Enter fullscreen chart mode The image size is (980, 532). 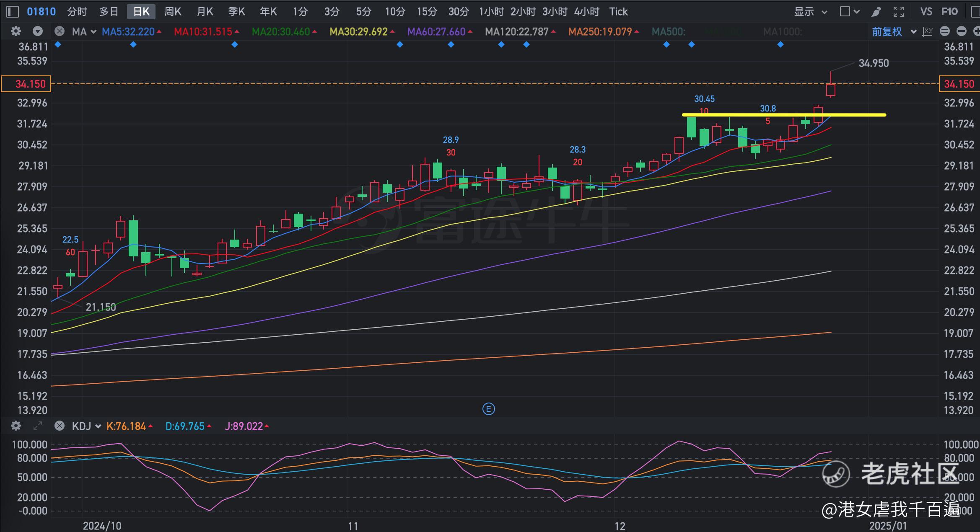pos(899,12)
